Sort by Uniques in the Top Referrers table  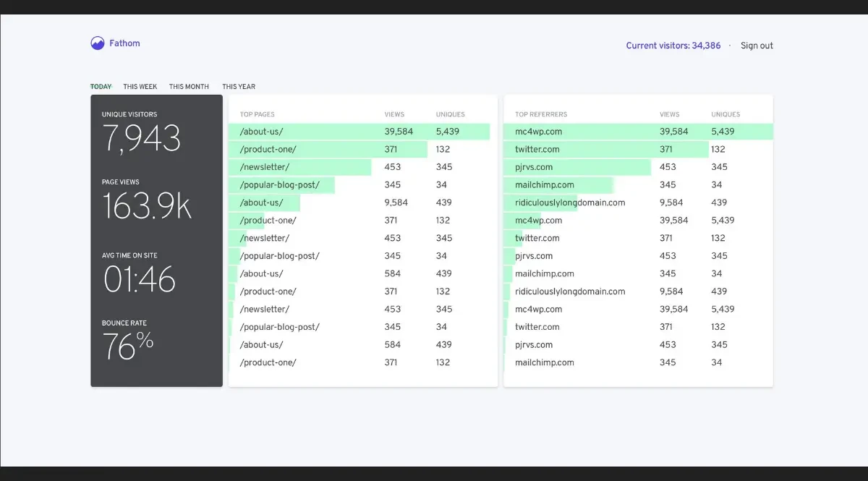point(726,114)
